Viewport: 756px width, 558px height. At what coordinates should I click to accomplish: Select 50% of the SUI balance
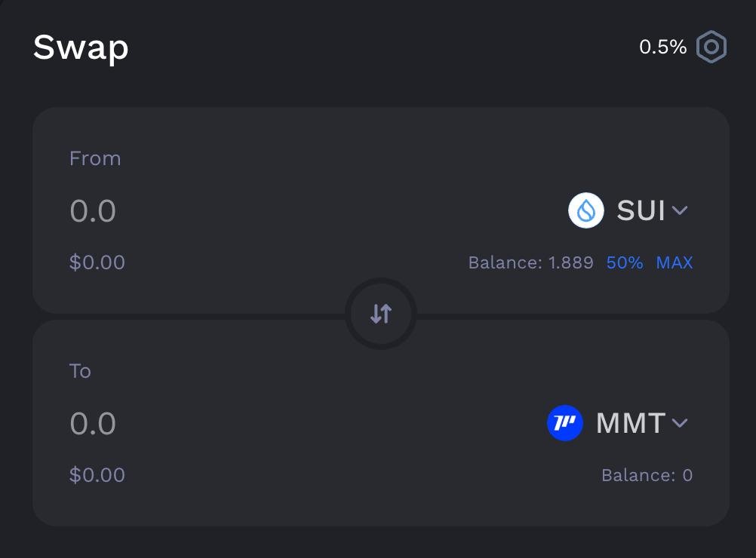pos(625,262)
